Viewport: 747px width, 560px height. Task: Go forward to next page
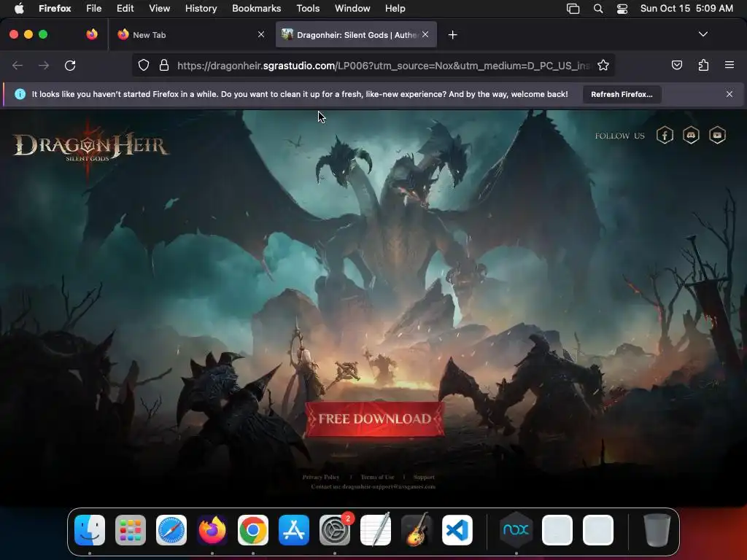click(44, 65)
